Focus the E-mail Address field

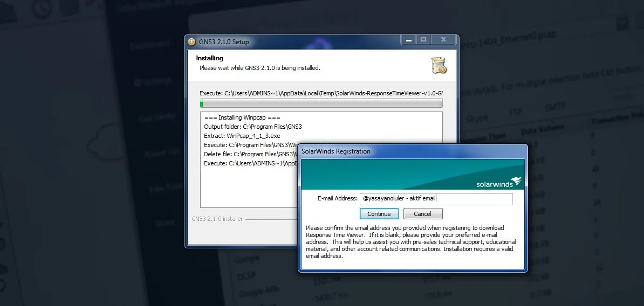tap(436, 199)
